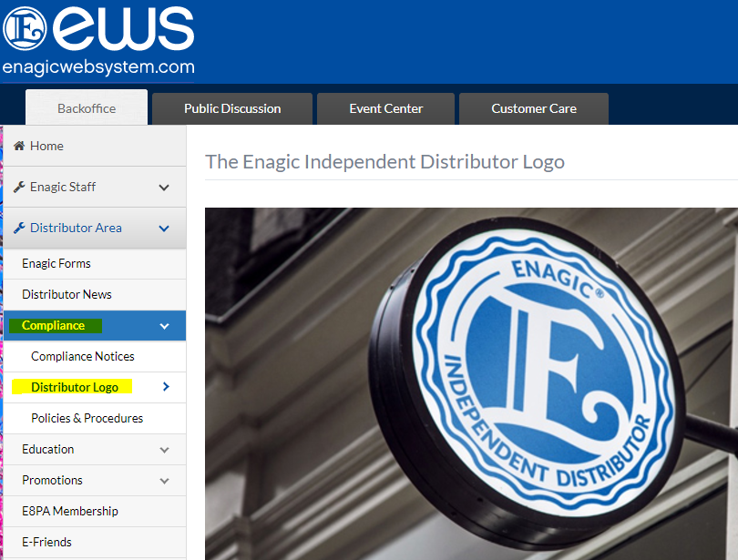738x560 pixels.
Task: Click the round Enagic E logo icon
Action: (x=25, y=28)
